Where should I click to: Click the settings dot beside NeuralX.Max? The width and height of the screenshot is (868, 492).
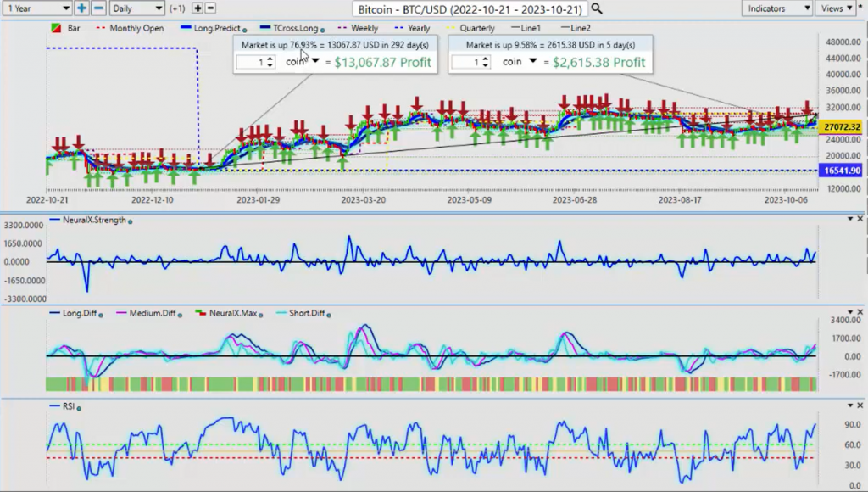(x=261, y=315)
